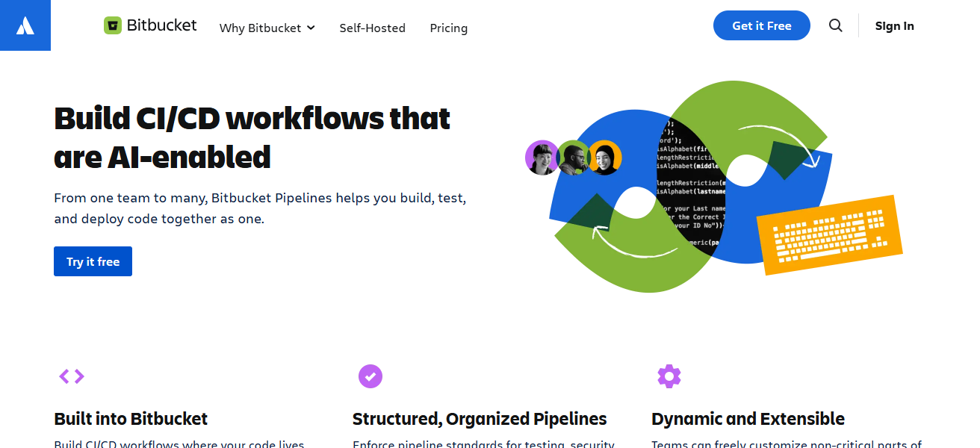Select the green-ringed avatar on the illustration
The height and width of the screenshot is (448, 980).
(574, 158)
